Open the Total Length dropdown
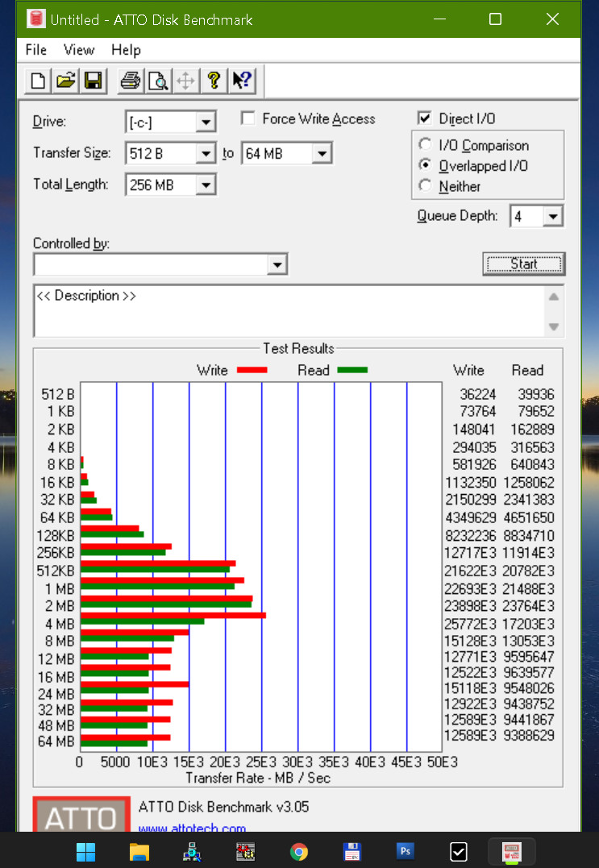Viewport: 599px width, 868px height. (x=206, y=185)
